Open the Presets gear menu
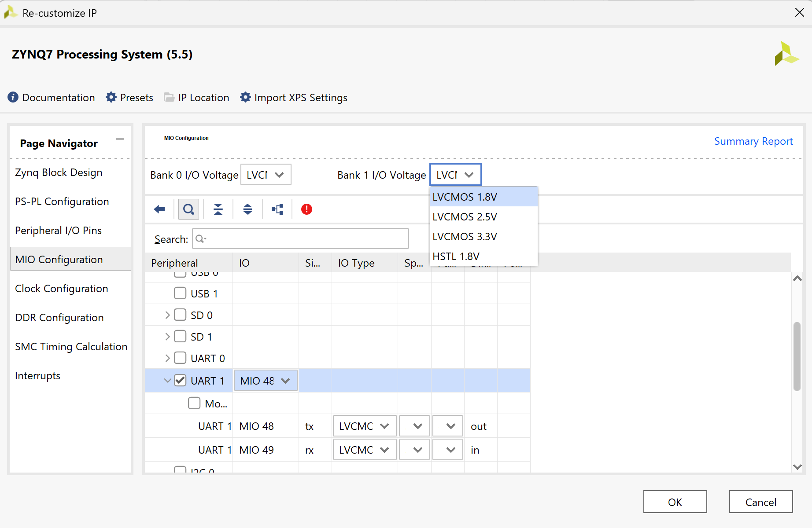The image size is (812, 528). [111, 97]
